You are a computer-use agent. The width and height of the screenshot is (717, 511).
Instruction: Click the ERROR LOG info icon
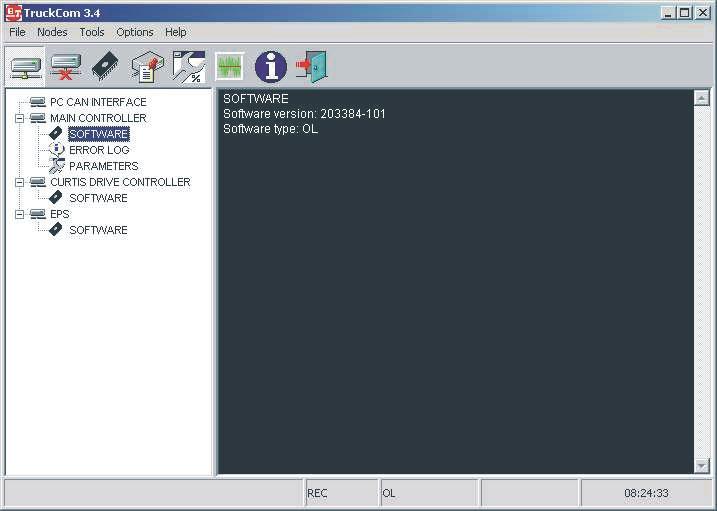56,149
